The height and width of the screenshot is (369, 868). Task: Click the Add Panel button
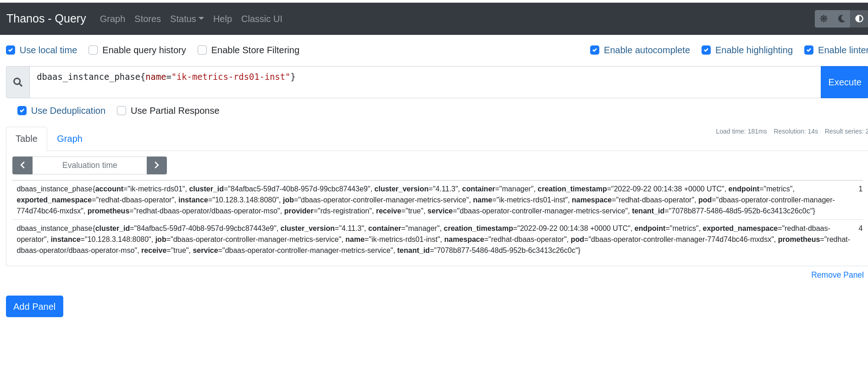[34, 306]
